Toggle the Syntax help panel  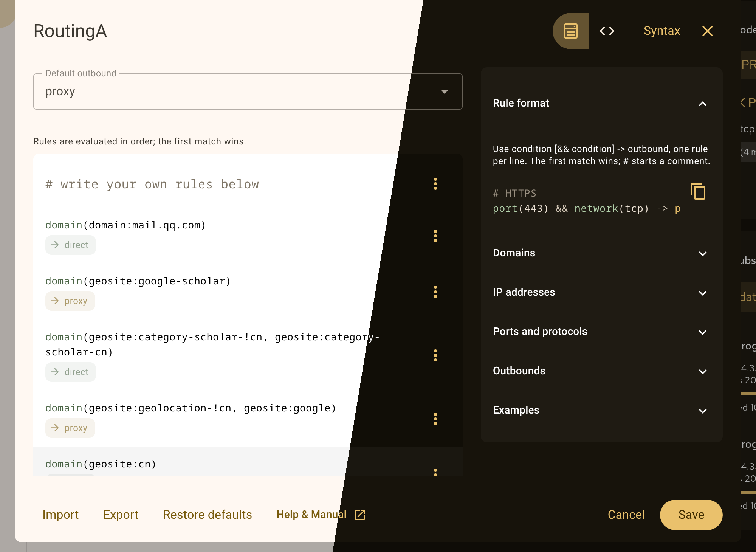[662, 31]
